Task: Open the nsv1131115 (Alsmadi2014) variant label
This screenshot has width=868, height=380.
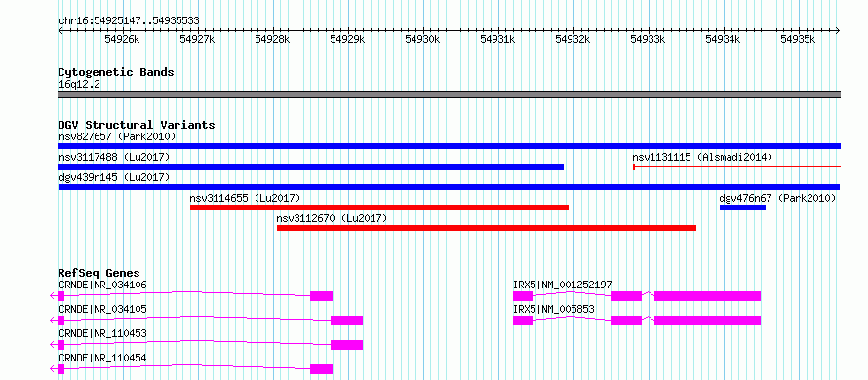Action: click(x=702, y=157)
